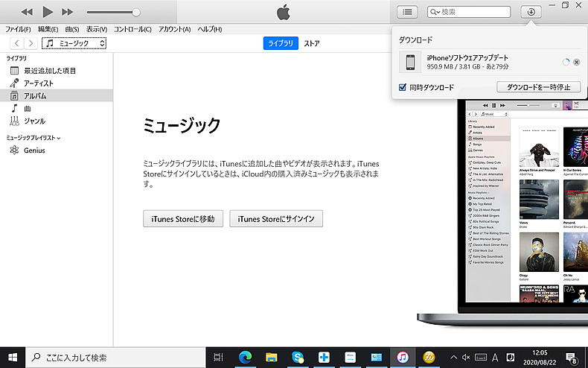The image size is (588, 368).
Task: Skip forward with fast-forward button
Action: click(68, 12)
